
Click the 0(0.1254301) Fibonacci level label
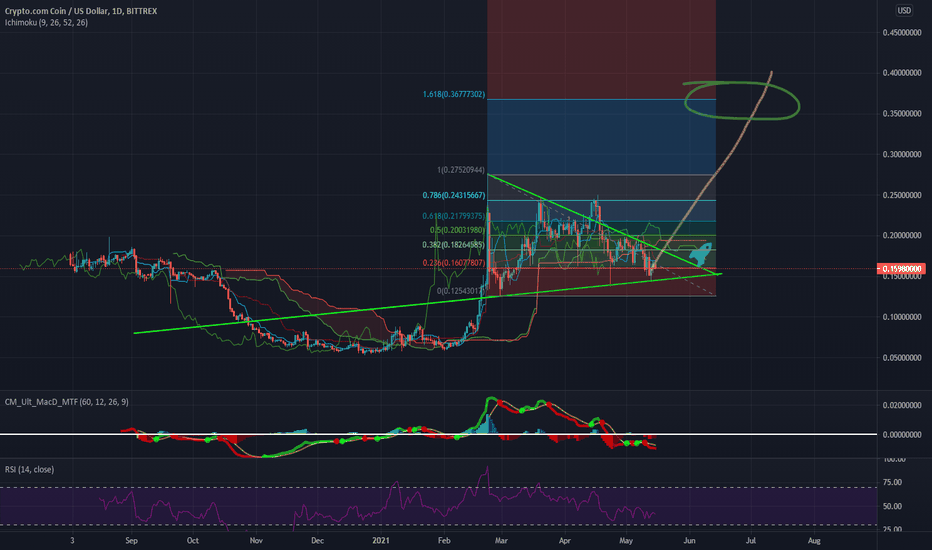pyautogui.click(x=461, y=291)
